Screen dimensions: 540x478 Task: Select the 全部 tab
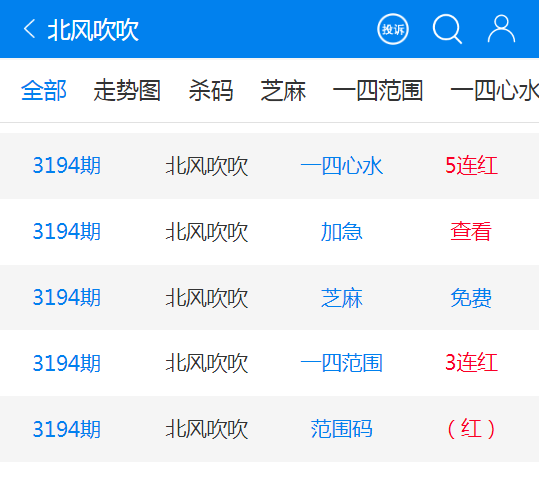pyautogui.click(x=44, y=91)
